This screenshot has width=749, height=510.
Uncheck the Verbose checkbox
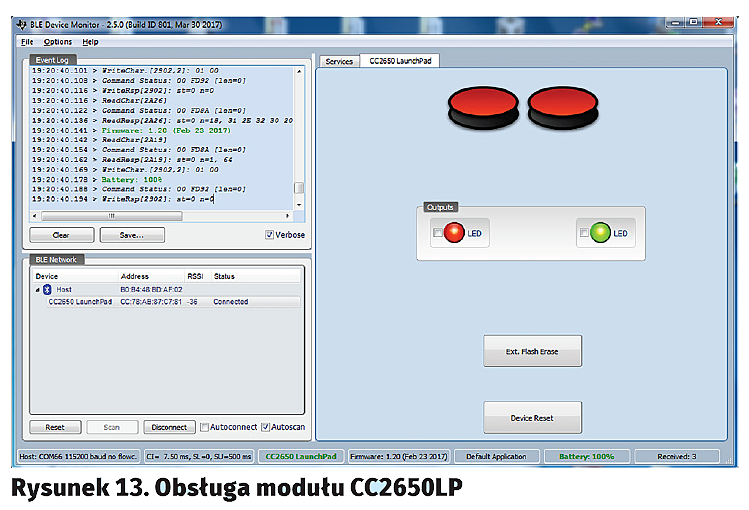270,235
